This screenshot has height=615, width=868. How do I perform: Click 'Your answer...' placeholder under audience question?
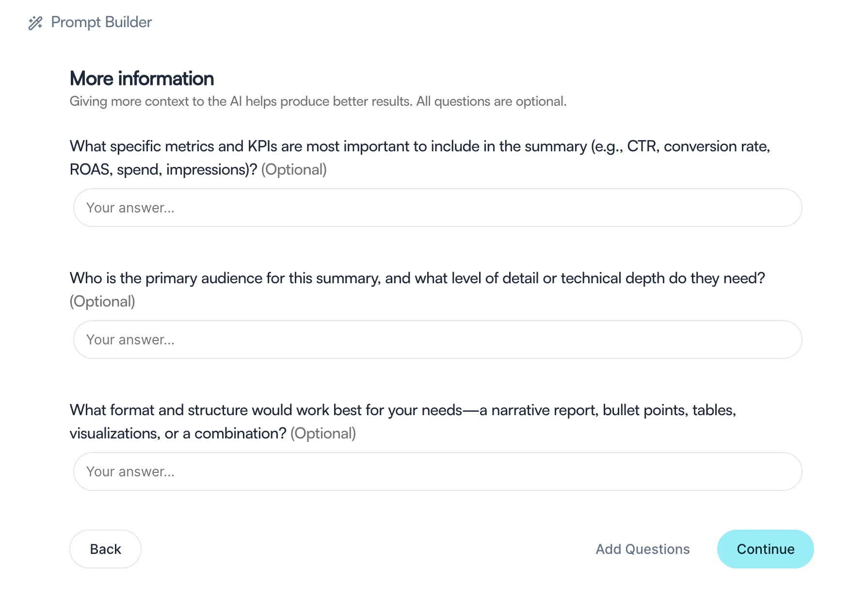[x=130, y=340]
